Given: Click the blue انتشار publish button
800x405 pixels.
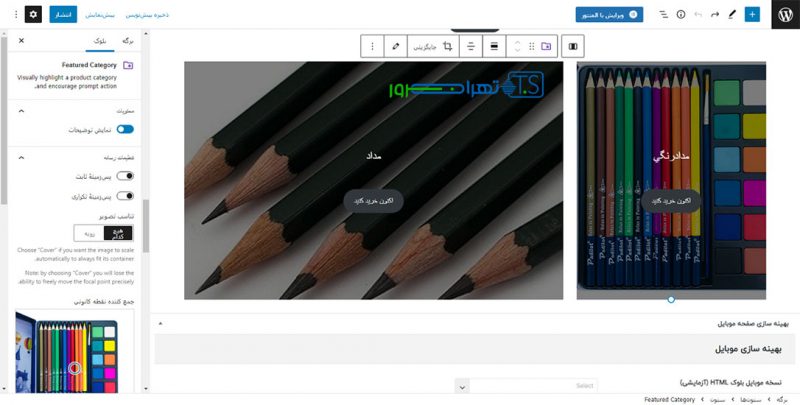Looking at the screenshot, I should (x=61, y=15).
